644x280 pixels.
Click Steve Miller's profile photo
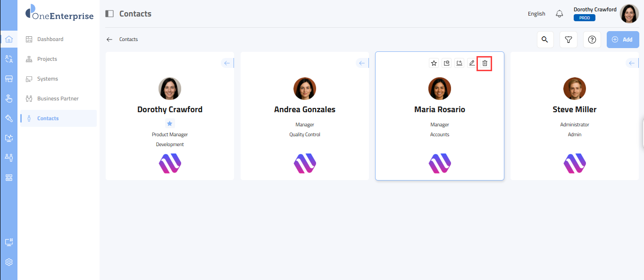[x=574, y=89]
